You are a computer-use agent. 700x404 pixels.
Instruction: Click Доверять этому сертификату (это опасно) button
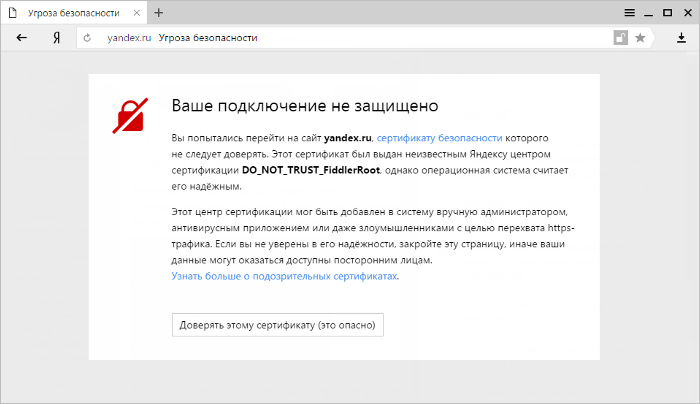pos(278,325)
